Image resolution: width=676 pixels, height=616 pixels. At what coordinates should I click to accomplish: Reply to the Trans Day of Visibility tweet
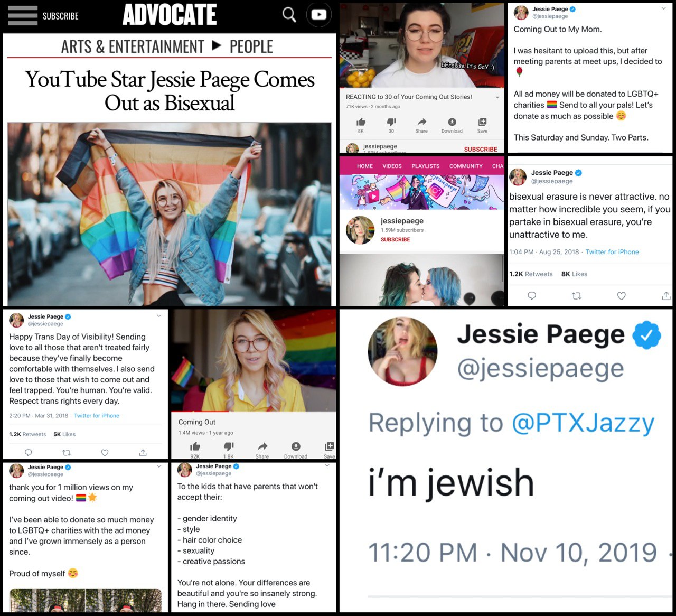click(29, 453)
